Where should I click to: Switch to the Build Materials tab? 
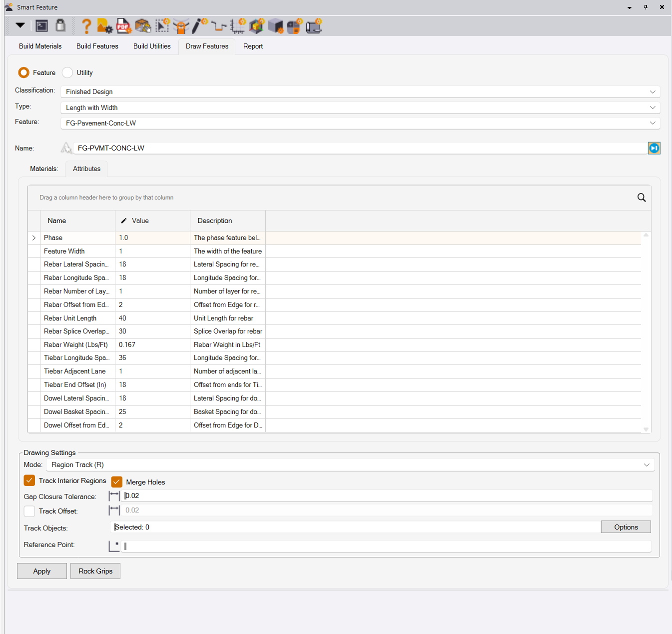40,46
